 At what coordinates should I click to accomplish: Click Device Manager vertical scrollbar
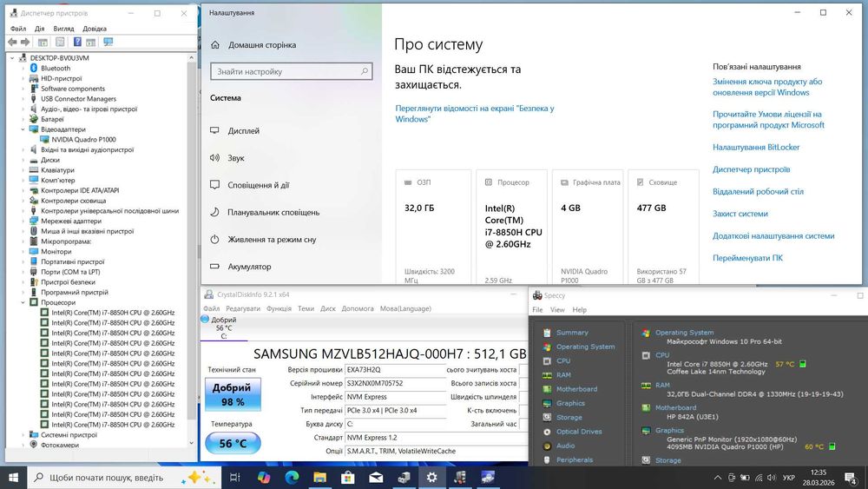pyautogui.click(x=192, y=240)
